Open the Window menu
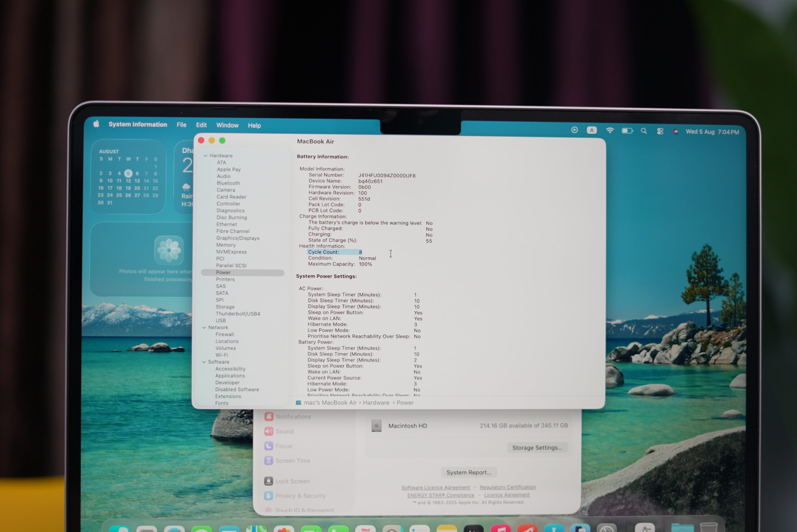This screenshot has height=532, width=797. [x=227, y=125]
